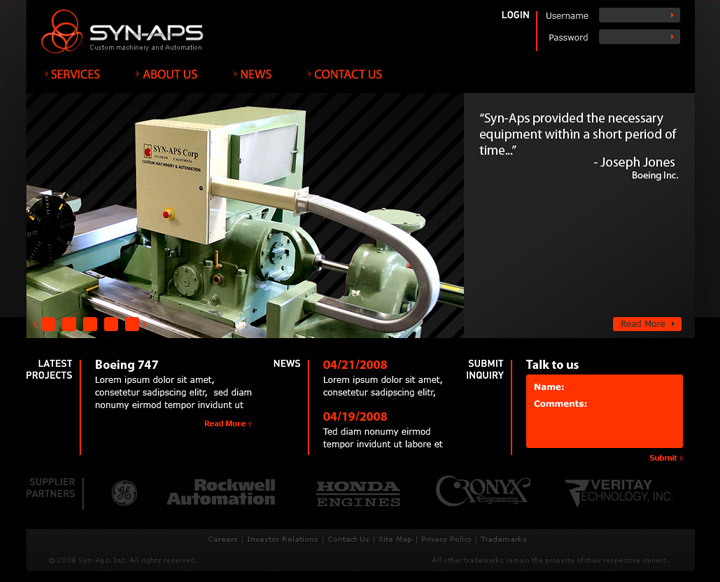Select the fifth slide indicator square

132,324
